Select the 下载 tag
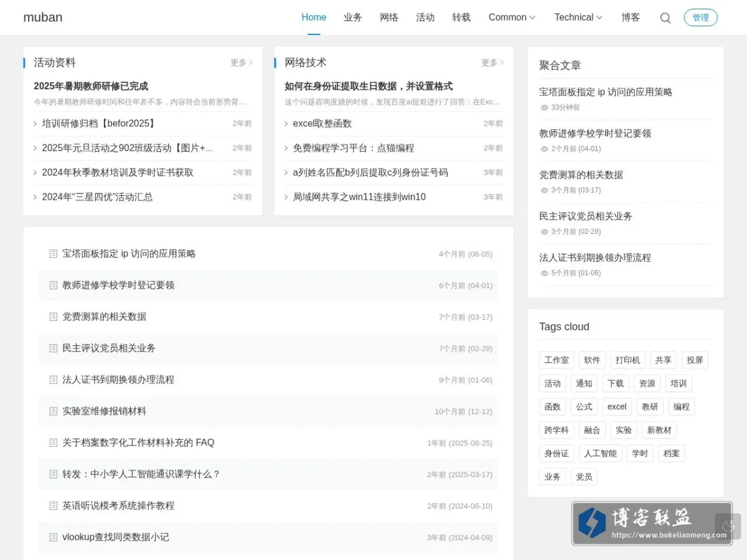The width and height of the screenshot is (747, 560). pyautogui.click(x=616, y=383)
